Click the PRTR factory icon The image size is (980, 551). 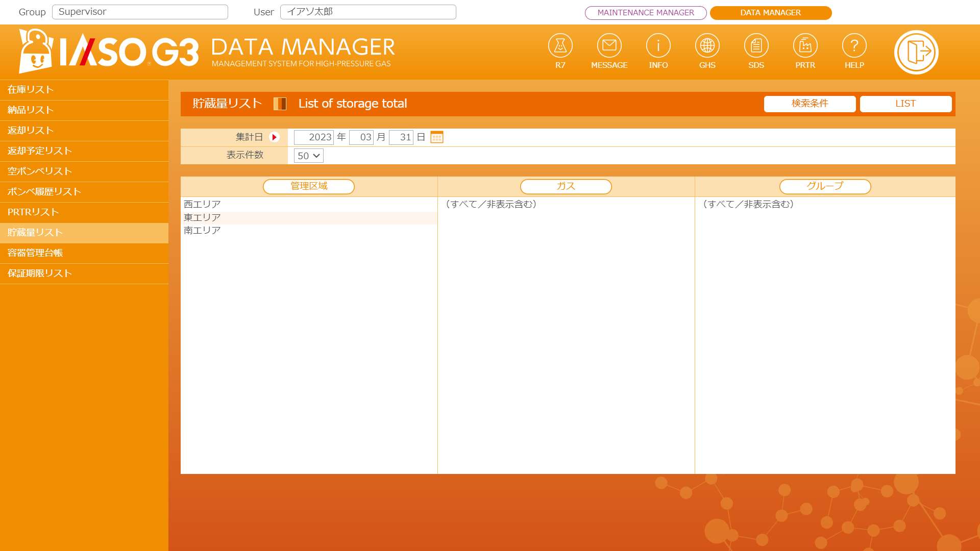[805, 46]
